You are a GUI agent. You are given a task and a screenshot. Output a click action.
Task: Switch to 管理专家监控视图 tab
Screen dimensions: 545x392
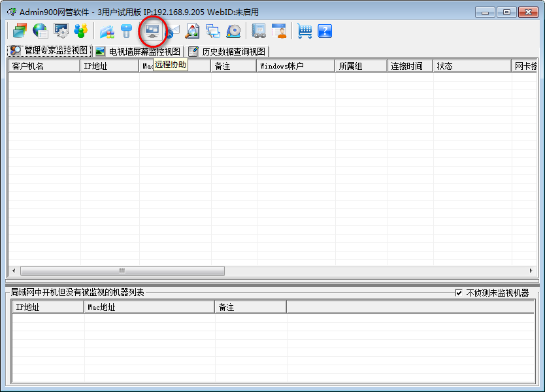50,51
